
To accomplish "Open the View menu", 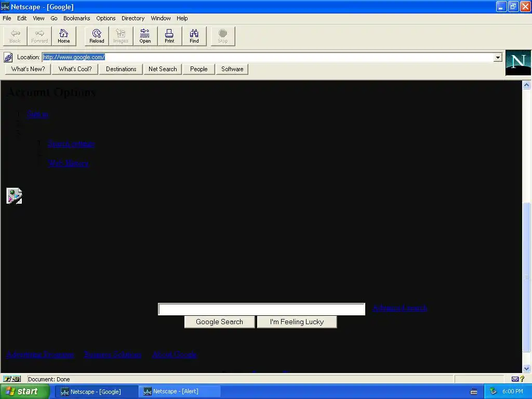I will (38, 18).
